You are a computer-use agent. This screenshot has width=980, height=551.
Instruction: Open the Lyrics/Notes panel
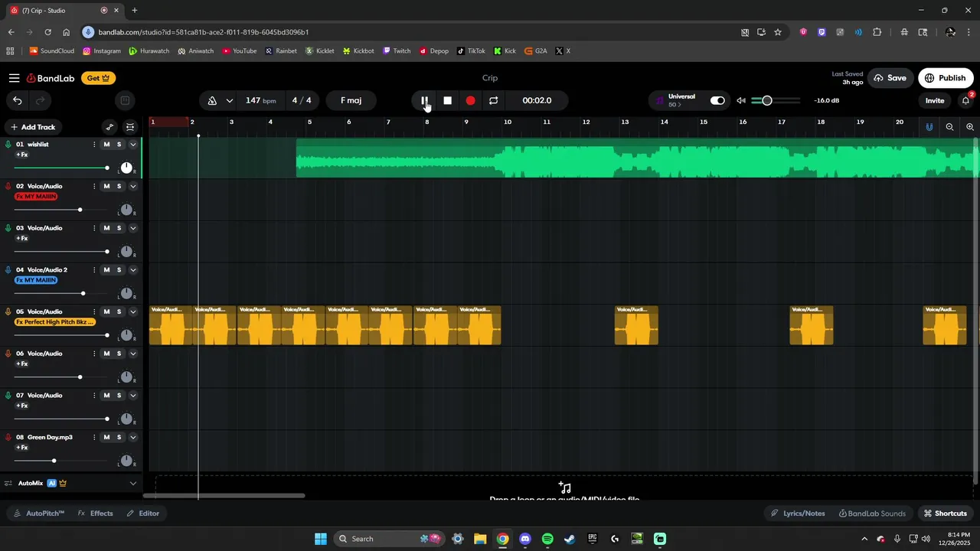click(x=798, y=514)
